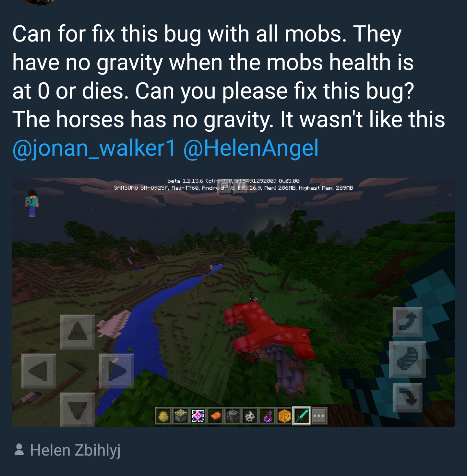This screenshot has width=467, height=476.
Task: Open inventory with the three-dots hotbar button
Action: pos(320,416)
